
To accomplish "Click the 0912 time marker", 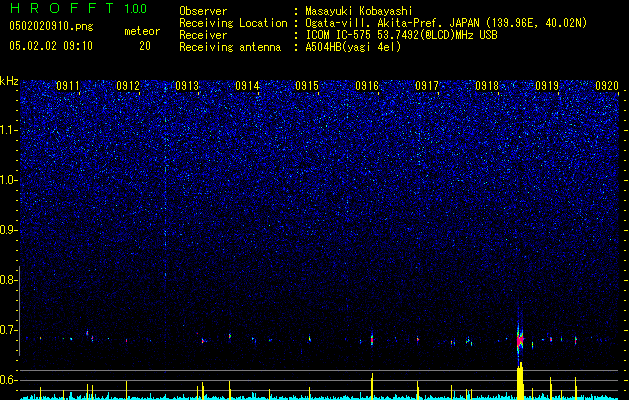I will point(128,85).
